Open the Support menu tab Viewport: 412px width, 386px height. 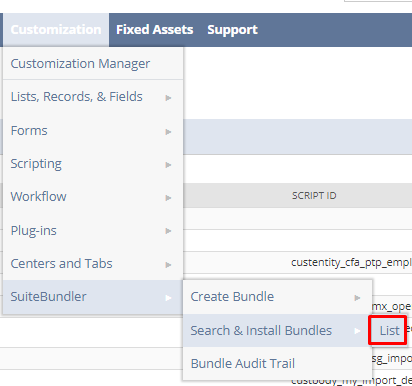[x=232, y=30]
